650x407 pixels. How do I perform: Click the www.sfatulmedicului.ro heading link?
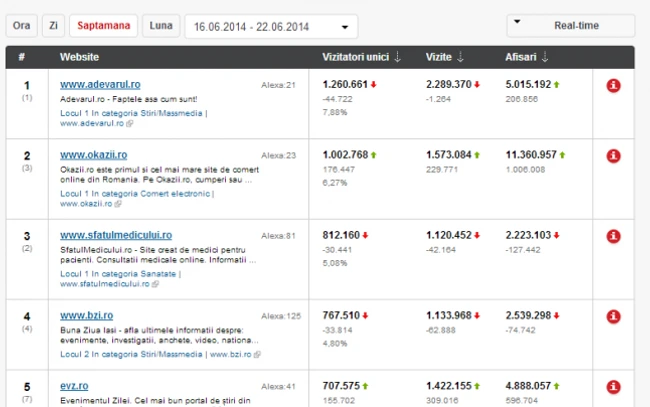pos(115,235)
